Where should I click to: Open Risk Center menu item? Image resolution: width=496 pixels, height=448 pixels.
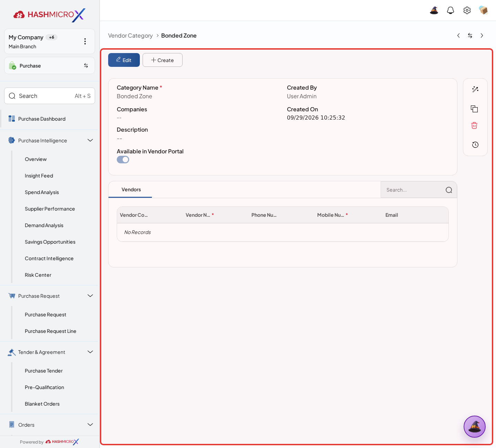[38, 275]
